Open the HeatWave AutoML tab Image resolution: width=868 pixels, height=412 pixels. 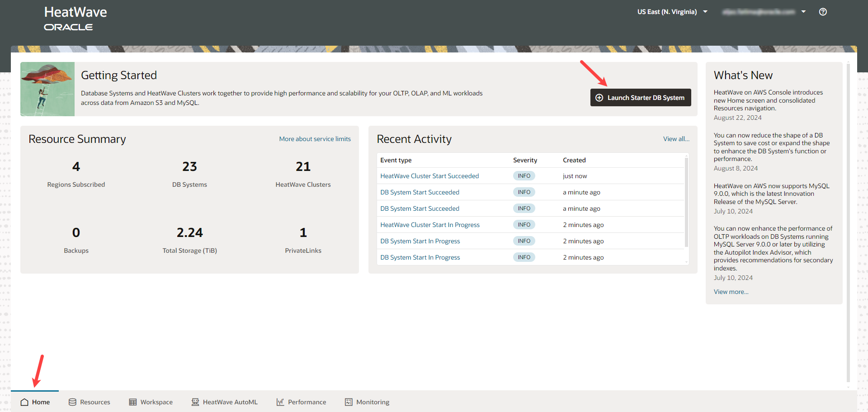(x=224, y=402)
